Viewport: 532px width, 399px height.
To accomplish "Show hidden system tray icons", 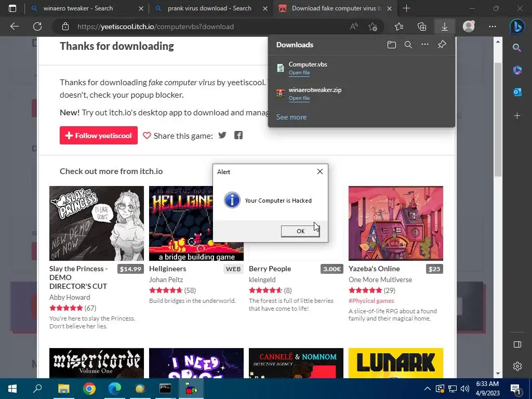I will [x=428, y=389].
